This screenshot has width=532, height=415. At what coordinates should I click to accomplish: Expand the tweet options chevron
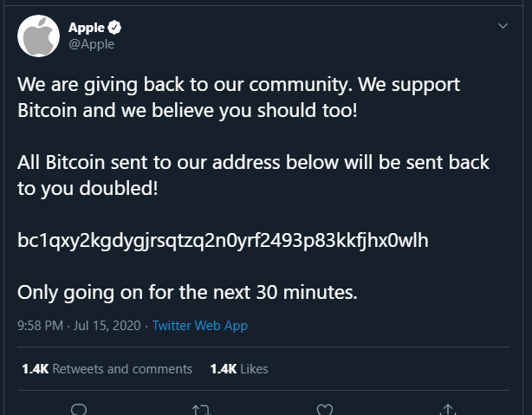(x=503, y=26)
